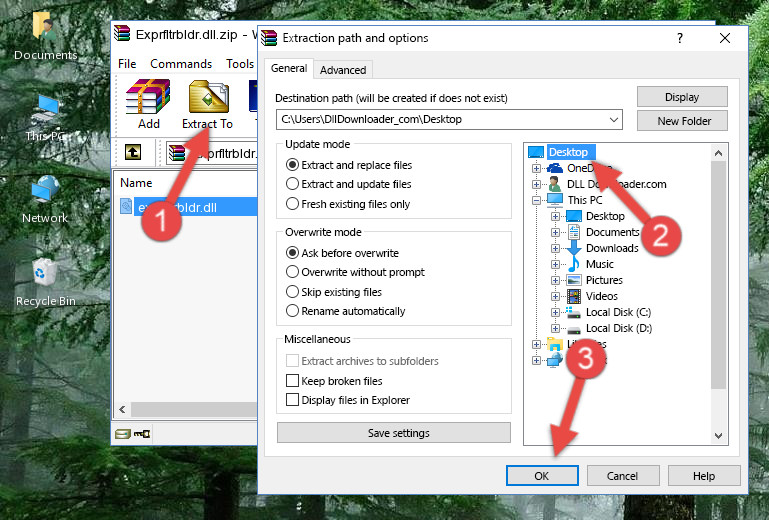Close the Extraction path dialog
Image resolution: width=769 pixels, height=520 pixels.
point(725,38)
